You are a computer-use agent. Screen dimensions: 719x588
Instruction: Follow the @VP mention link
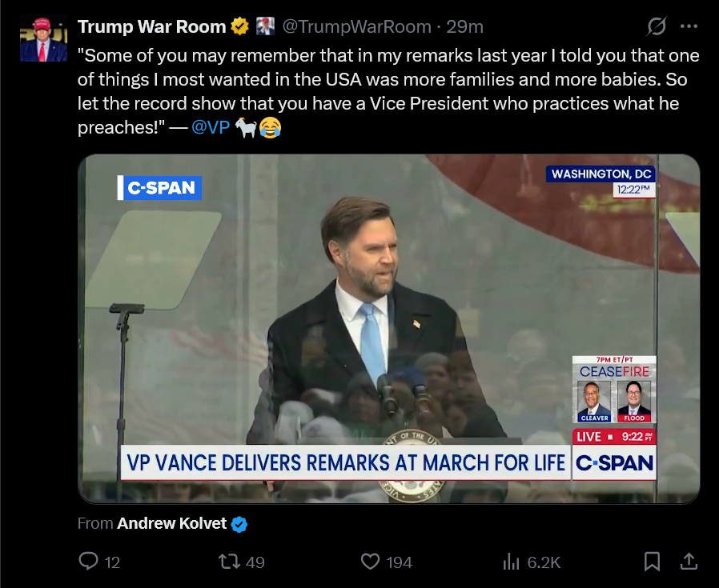[x=211, y=127]
